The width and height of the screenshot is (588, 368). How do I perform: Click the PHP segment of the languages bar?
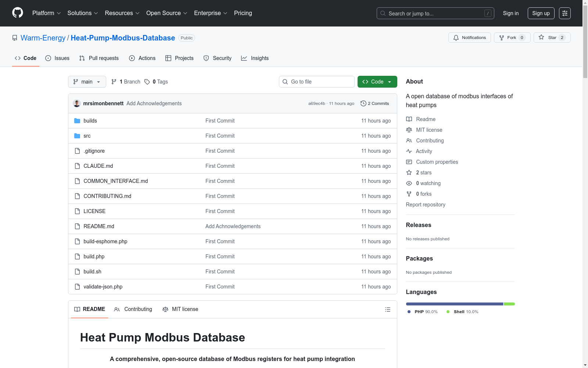click(455, 304)
